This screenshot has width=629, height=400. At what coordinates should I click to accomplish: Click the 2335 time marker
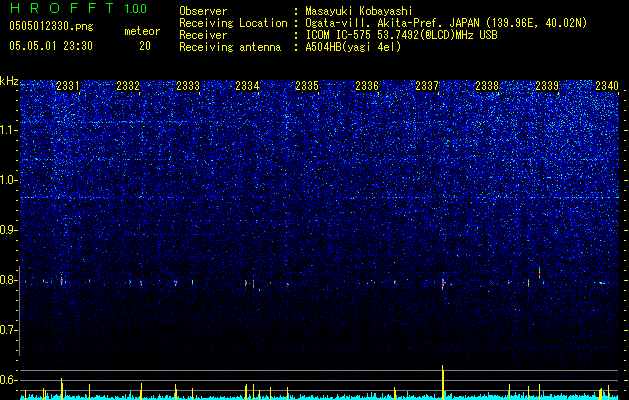coord(307,86)
